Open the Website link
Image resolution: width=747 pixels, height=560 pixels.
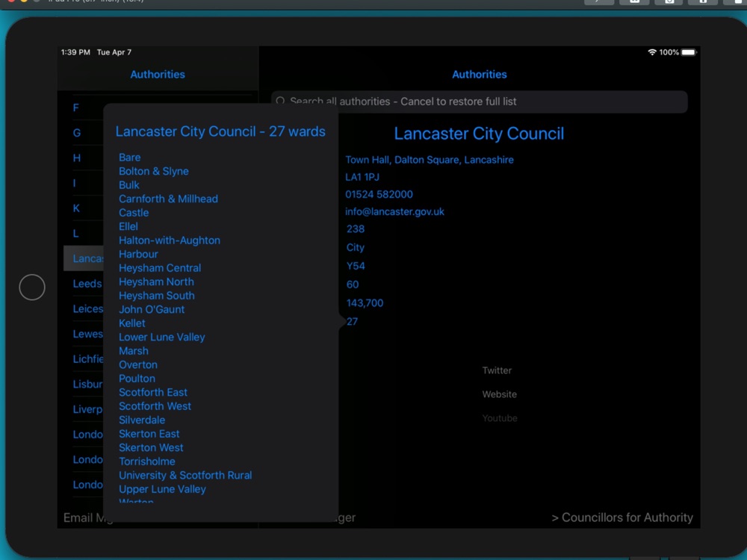point(499,394)
